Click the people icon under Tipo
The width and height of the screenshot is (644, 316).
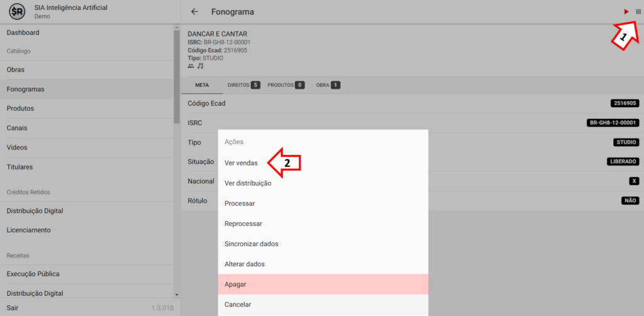coord(191,65)
